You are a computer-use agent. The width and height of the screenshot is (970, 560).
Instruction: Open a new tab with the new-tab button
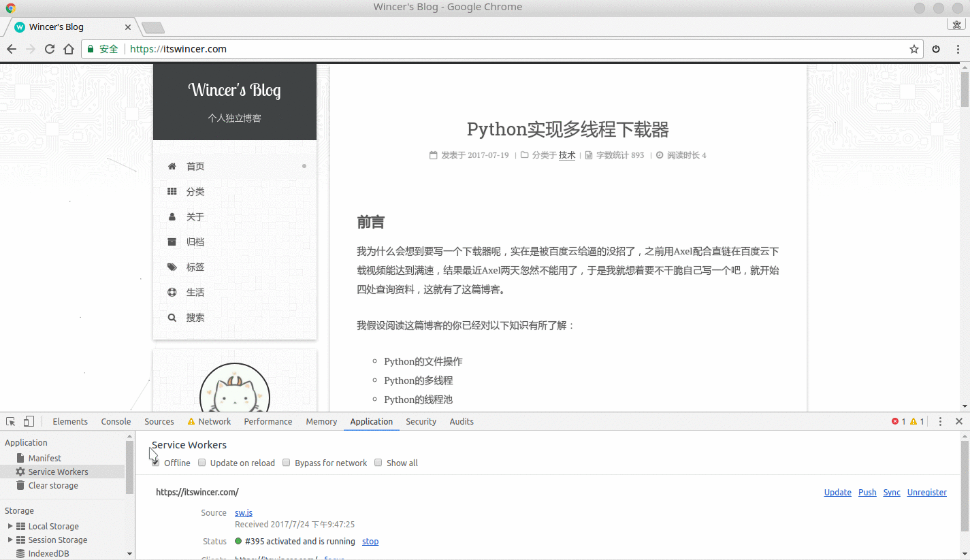[153, 27]
